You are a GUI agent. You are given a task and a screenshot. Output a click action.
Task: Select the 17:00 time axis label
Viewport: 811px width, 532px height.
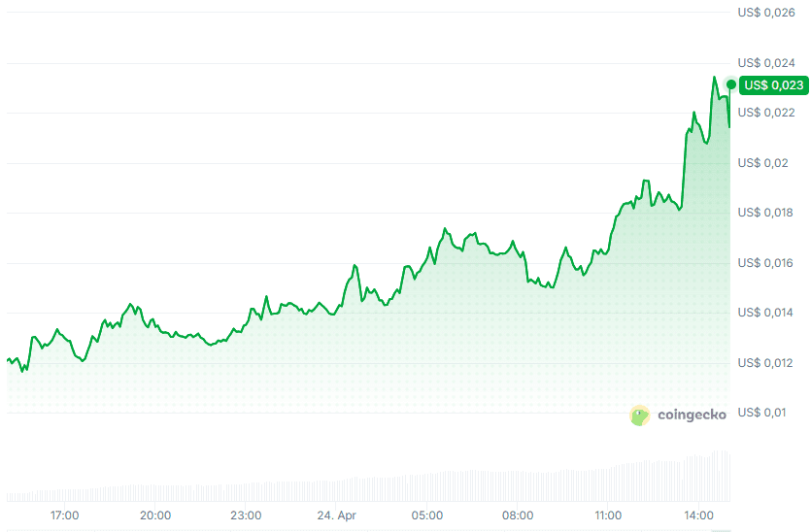tap(65, 515)
